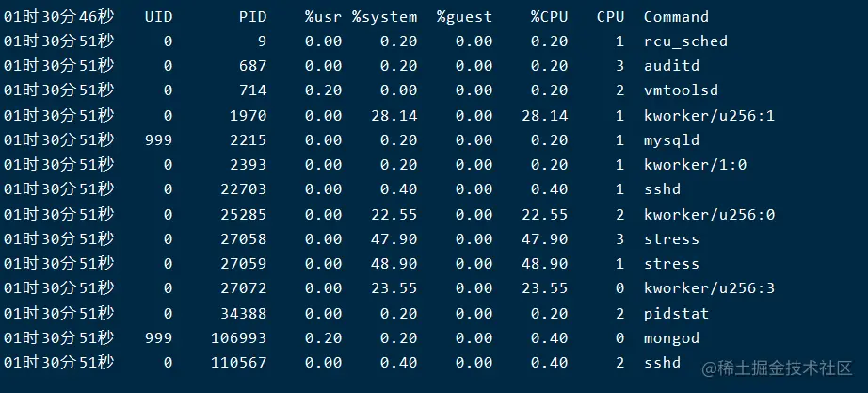Click the mongod process name
The image size is (868, 393).
671,338
